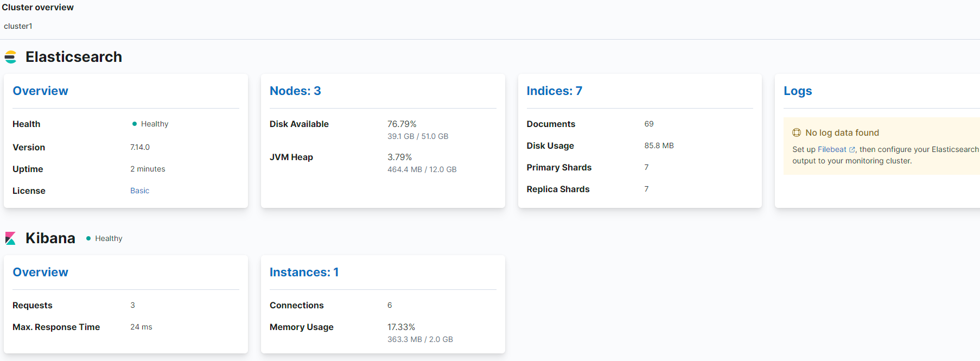This screenshot has height=361, width=980.
Task: Click the green Healthy status dot in Elasticsearch Overview
Action: coord(135,124)
